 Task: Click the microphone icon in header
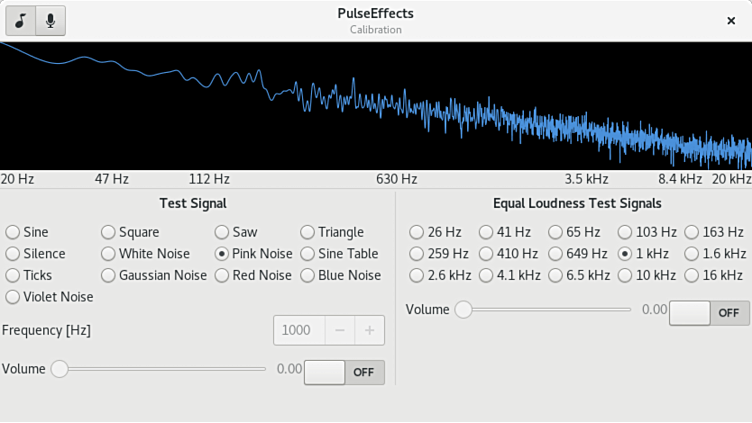(50, 21)
